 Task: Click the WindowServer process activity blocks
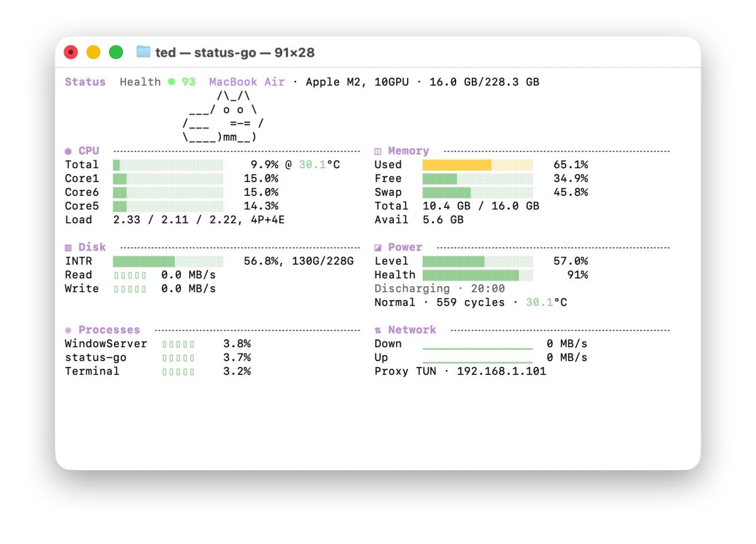click(x=178, y=344)
